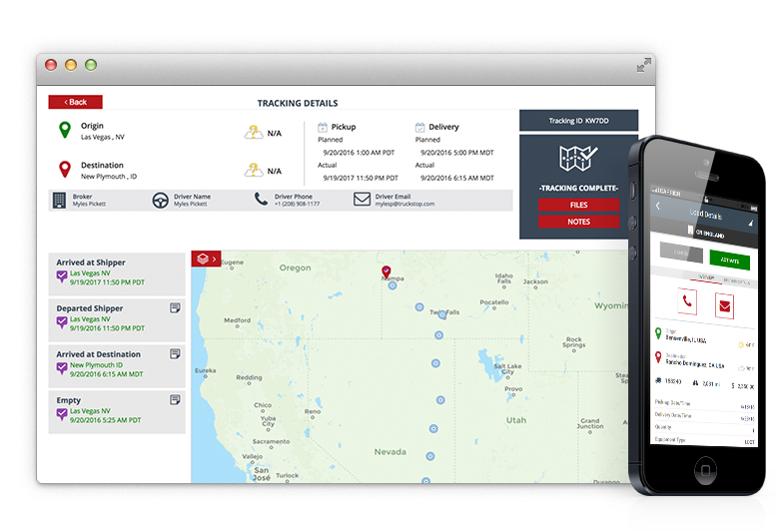Click the Pickup actual time 9/19/2017 11:50 PM PDT
This screenshot has height=532, width=776.
pos(361,178)
